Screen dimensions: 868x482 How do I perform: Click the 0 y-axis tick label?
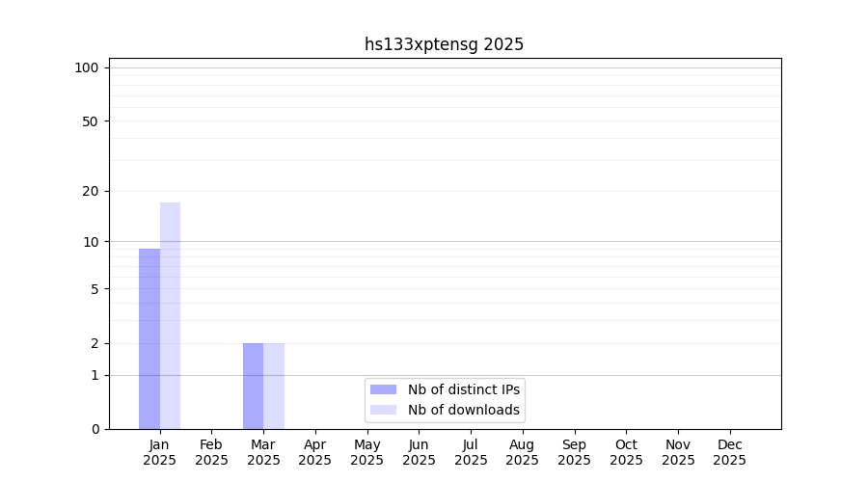coord(95,429)
